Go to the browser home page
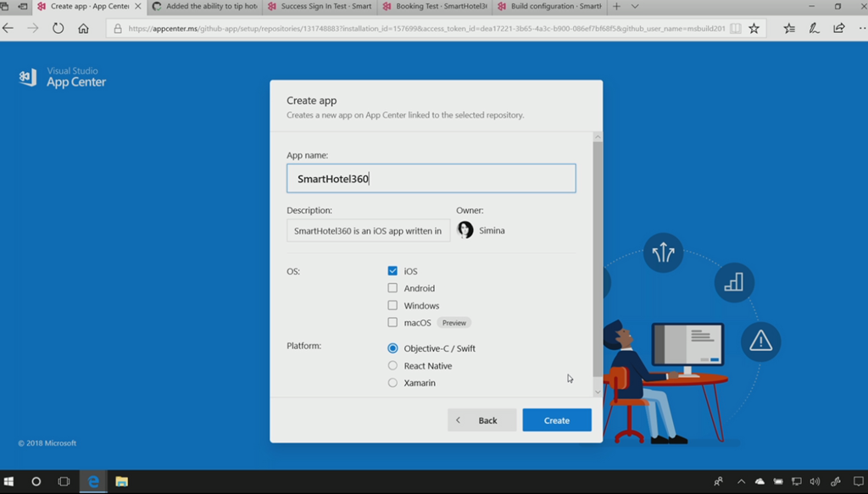 click(x=83, y=28)
